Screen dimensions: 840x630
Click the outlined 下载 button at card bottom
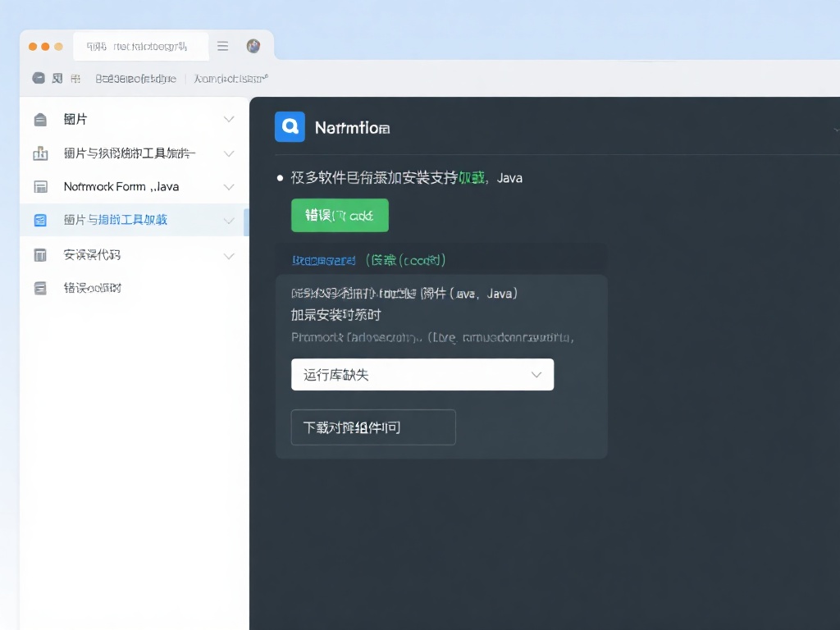click(373, 427)
